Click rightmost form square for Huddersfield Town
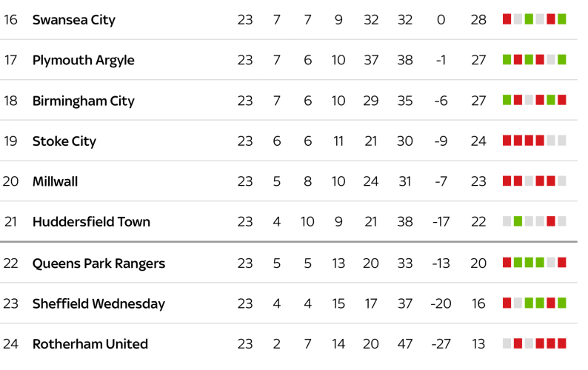This screenshot has height=370, width=588. click(x=562, y=221)
